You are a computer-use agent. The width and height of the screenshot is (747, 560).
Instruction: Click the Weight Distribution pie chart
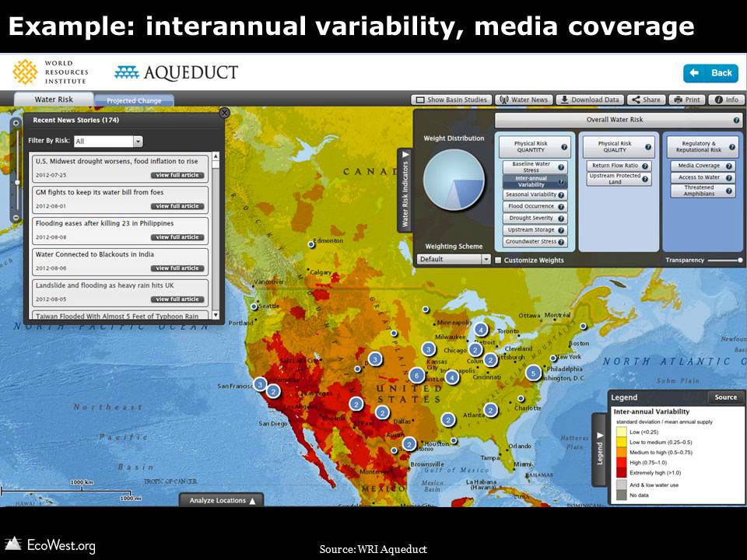[x=454, y=180]
